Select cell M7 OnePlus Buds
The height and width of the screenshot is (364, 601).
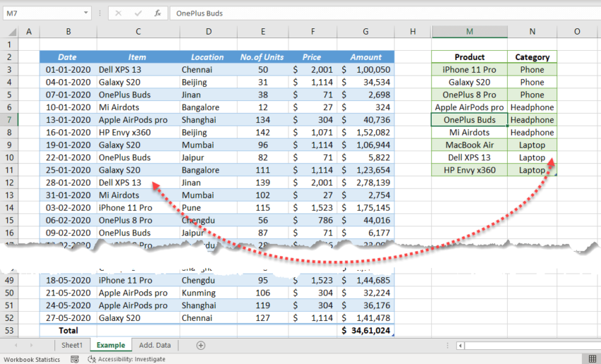click(469, 120)
